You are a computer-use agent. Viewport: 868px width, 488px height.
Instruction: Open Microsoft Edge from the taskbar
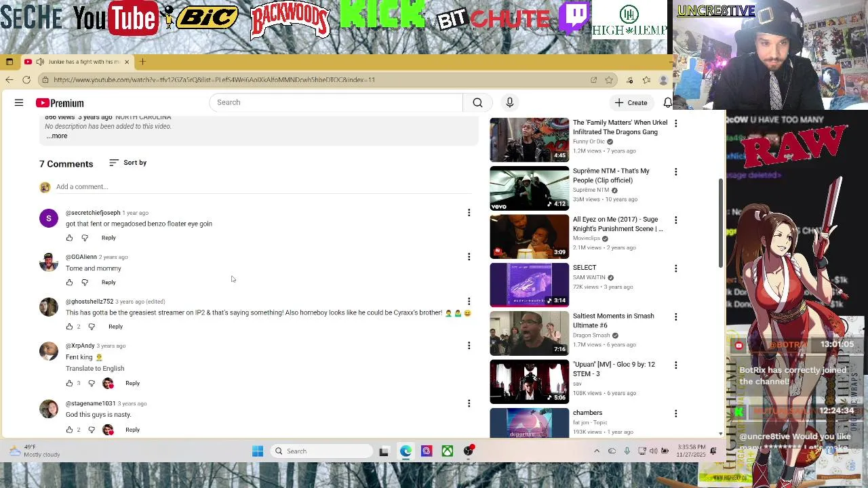click(406, 451)
